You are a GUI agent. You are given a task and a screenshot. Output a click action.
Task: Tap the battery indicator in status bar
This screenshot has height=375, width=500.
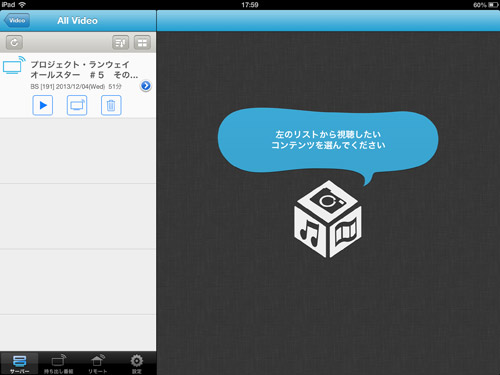click(494, 5)
